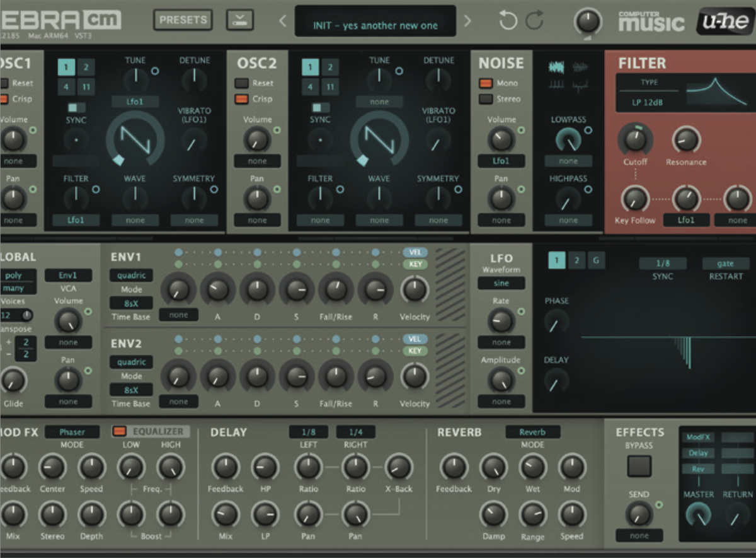Screen dimensions: 756x558
Task: Click the redo arrow icon
Action: point(535,20)
